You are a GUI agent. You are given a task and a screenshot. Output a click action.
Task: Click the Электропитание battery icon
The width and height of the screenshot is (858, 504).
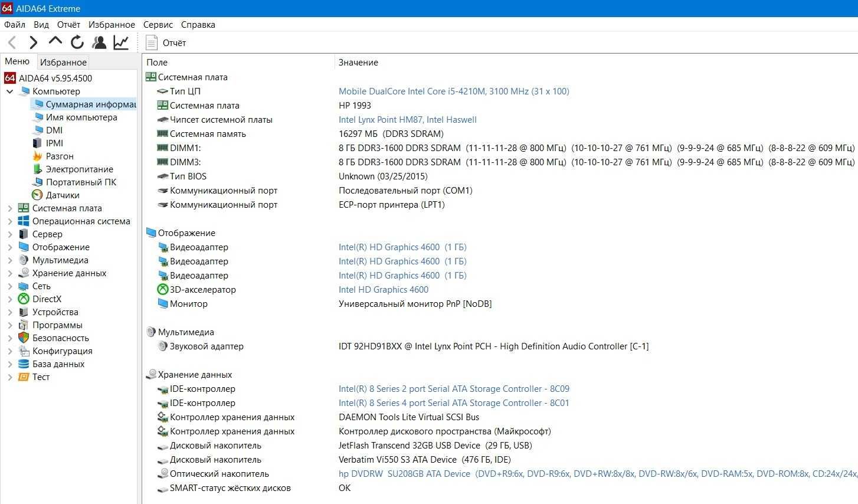[37, 169]
